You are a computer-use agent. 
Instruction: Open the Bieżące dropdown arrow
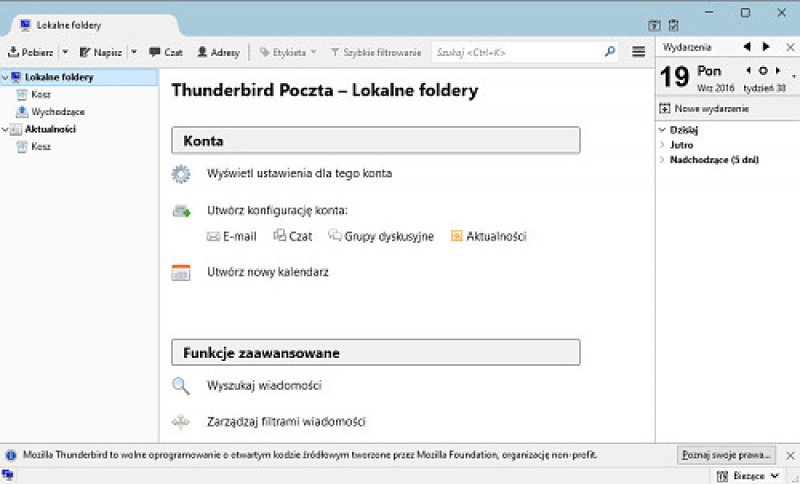click(x=774, y=476)
